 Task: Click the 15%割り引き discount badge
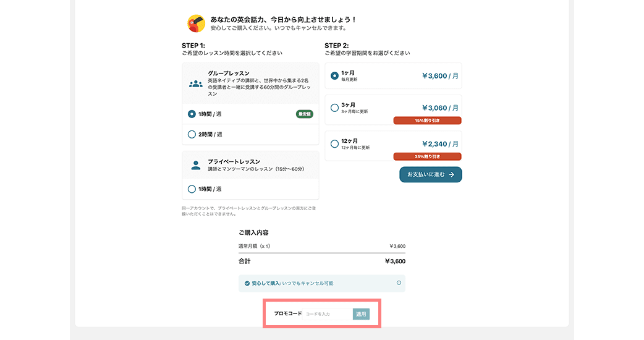point(427,121)
